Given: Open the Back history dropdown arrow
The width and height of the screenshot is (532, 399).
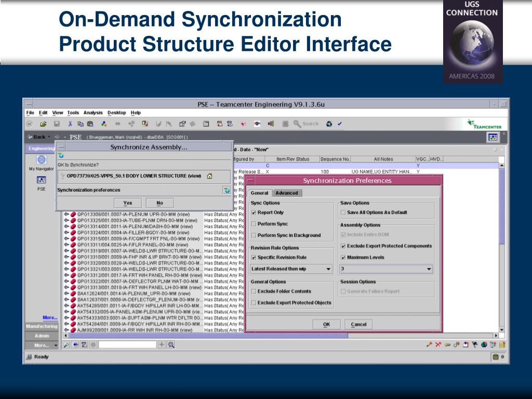Looking at the screenshot, I should coord(49,137).
